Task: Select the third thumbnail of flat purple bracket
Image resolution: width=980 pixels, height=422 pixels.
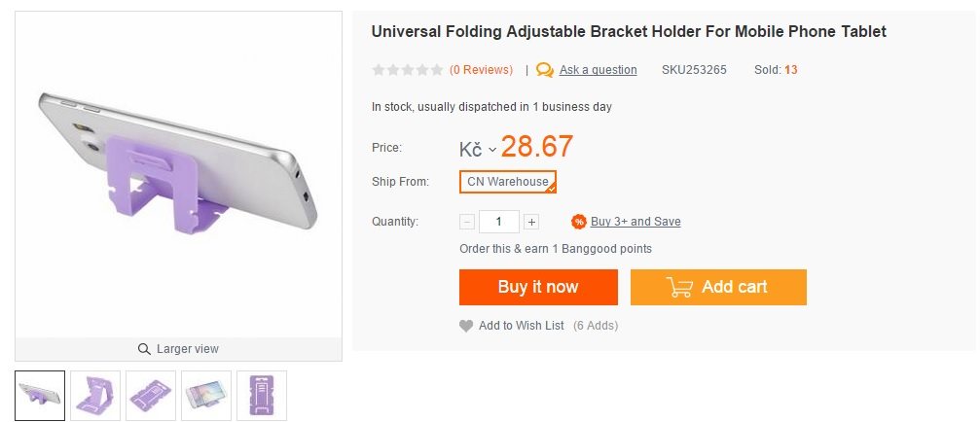Action: (x=151, y=395)
